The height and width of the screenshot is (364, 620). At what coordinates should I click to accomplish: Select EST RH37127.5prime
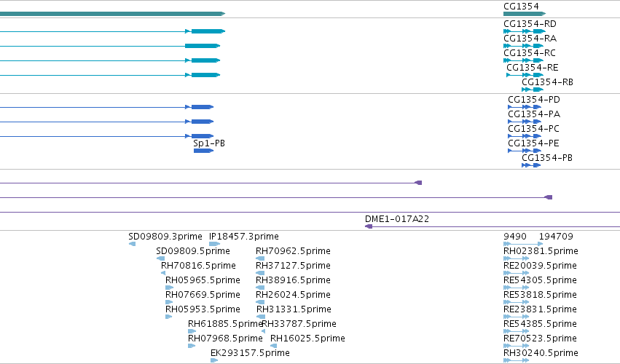pos(293,266)
